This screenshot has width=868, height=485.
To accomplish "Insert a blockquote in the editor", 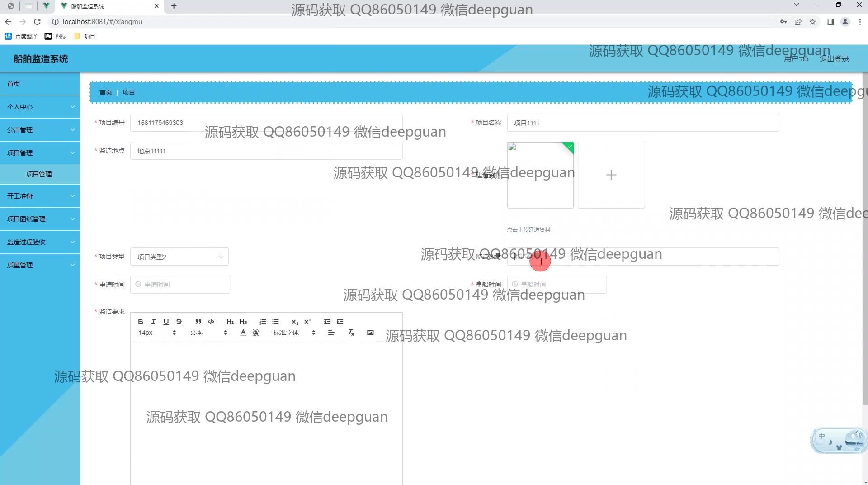I will [x=198, y=322].
